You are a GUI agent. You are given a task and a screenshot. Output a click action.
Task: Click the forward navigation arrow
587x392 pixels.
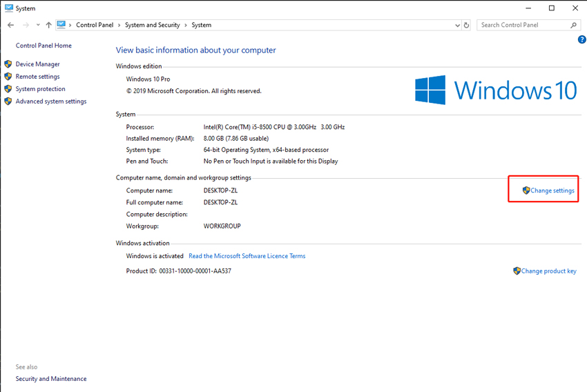[26, 25]
